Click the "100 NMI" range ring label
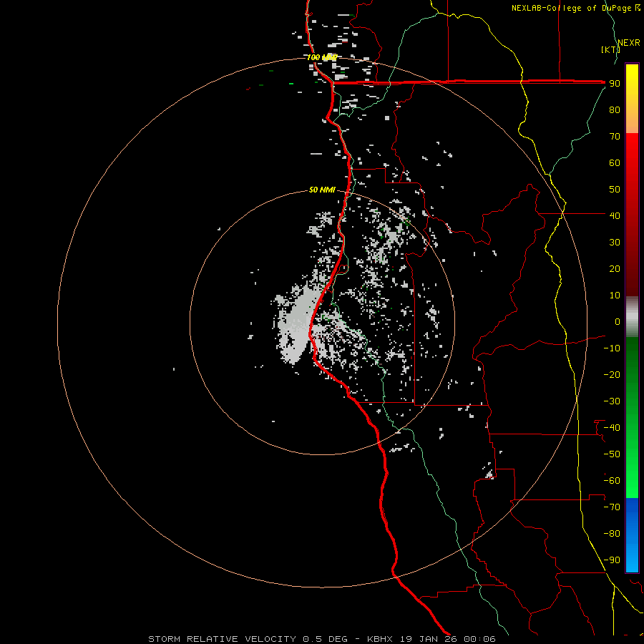Image resolution: width=644 pixels, height=644 pixels. click(322, 57)
